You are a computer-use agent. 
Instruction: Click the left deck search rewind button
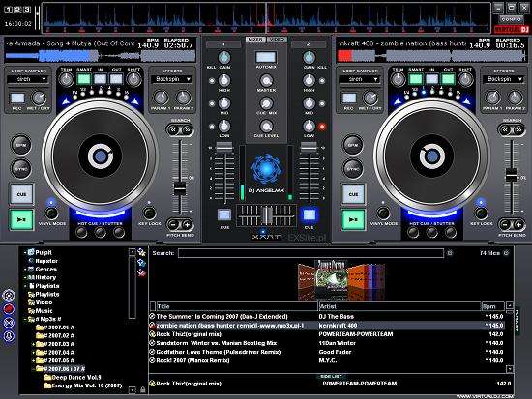tap(173, 129)
